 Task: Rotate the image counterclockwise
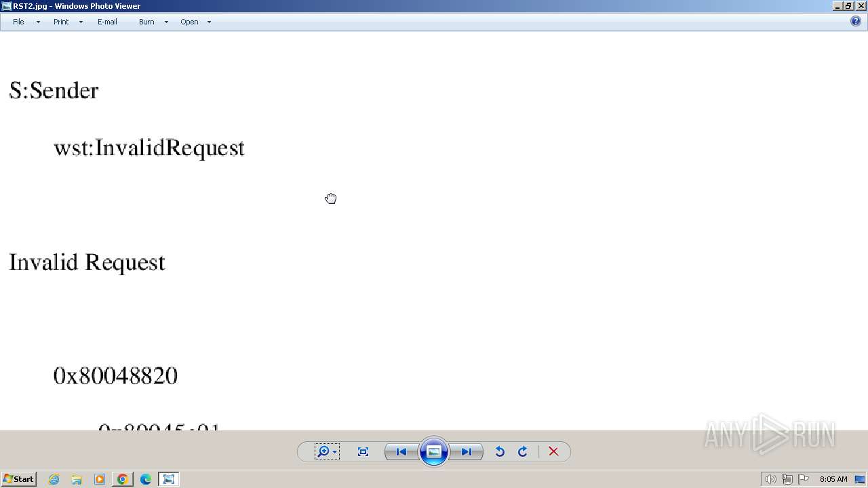[500, 452]
